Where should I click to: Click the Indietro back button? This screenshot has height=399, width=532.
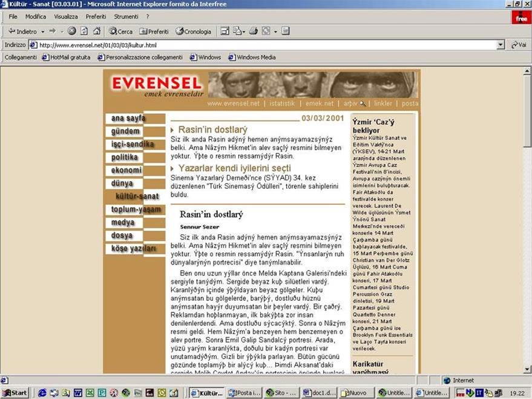pyautogui.click(x=22, y=31)
